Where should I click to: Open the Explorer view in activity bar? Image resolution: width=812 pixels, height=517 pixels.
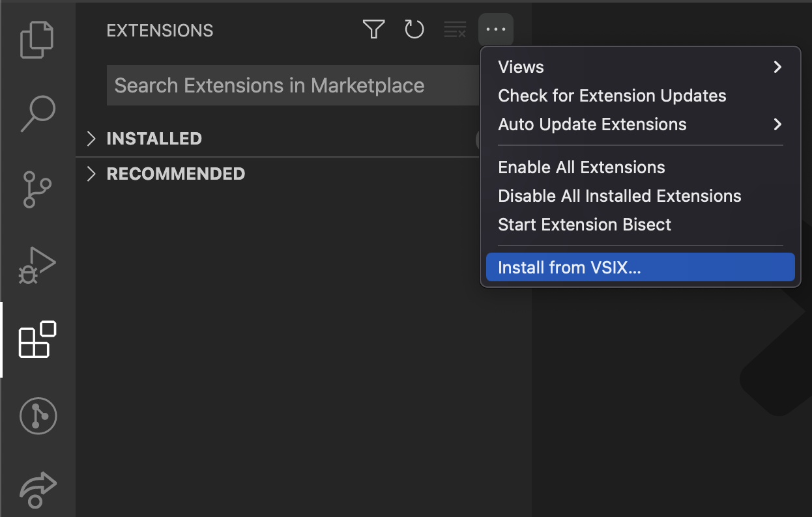coord(37,40)
